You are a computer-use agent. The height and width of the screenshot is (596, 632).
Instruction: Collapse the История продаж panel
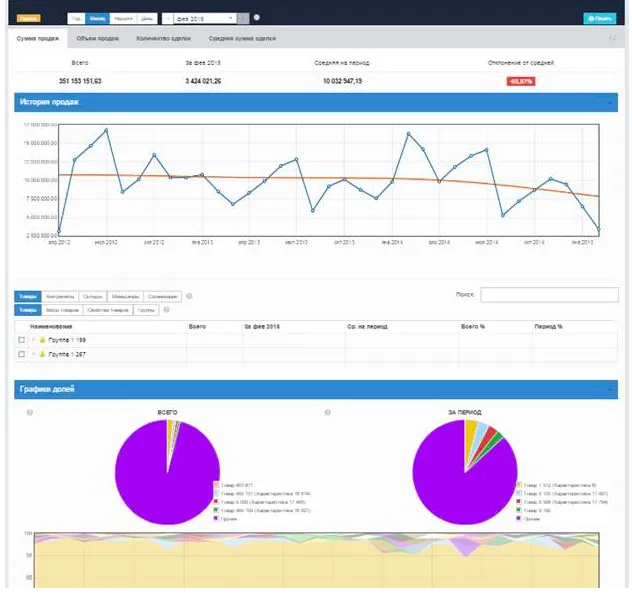pyautogui.click(x=609, y=102)
